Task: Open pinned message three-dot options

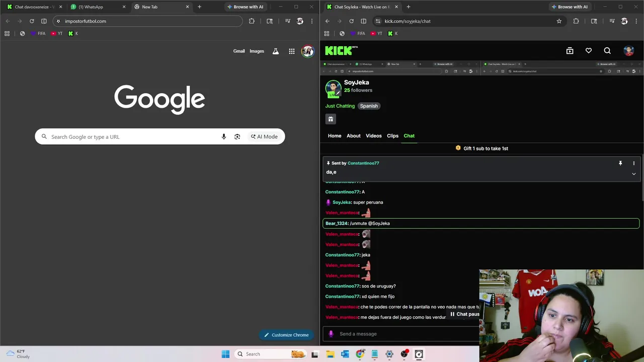Action: pos(634,163)
